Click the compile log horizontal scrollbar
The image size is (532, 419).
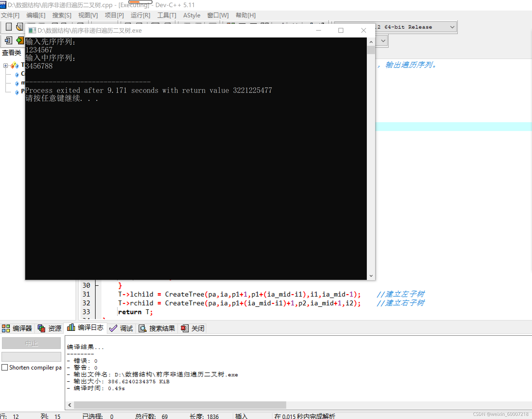click(x=180, y=405)
